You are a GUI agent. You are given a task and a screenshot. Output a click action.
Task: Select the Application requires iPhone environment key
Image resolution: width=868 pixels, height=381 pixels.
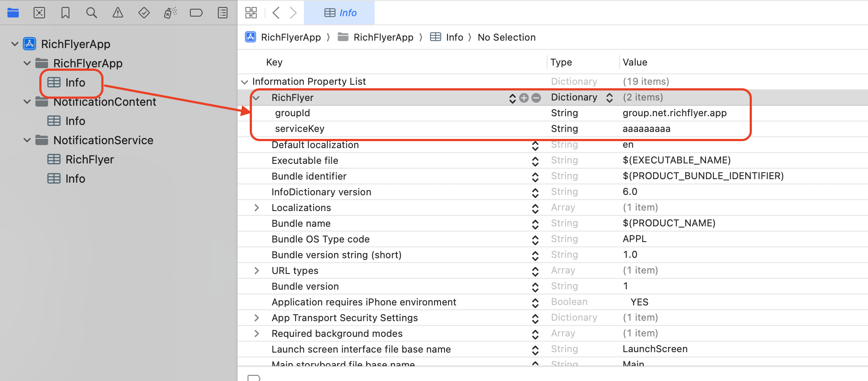tap(364, 302)
